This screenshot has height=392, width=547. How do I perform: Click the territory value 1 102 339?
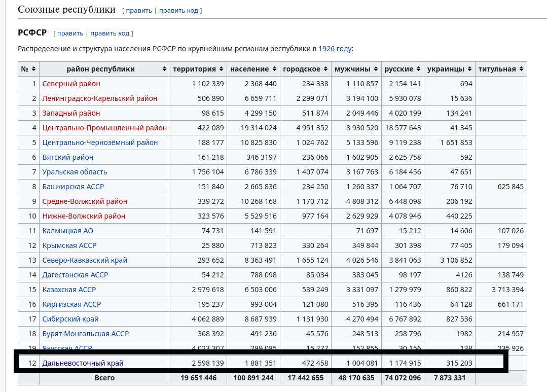208,84
